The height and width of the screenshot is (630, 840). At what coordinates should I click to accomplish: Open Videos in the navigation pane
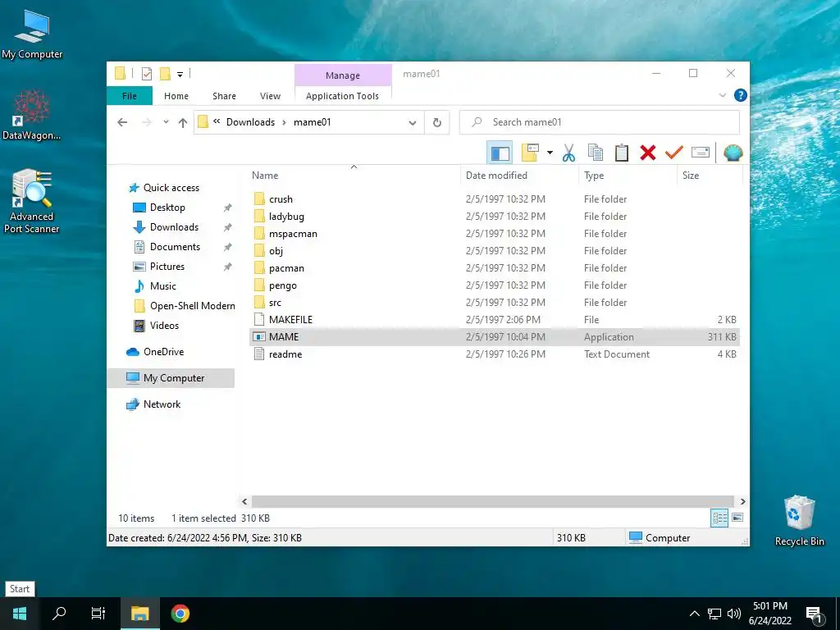pyautogui.click(x=164, y=326)
